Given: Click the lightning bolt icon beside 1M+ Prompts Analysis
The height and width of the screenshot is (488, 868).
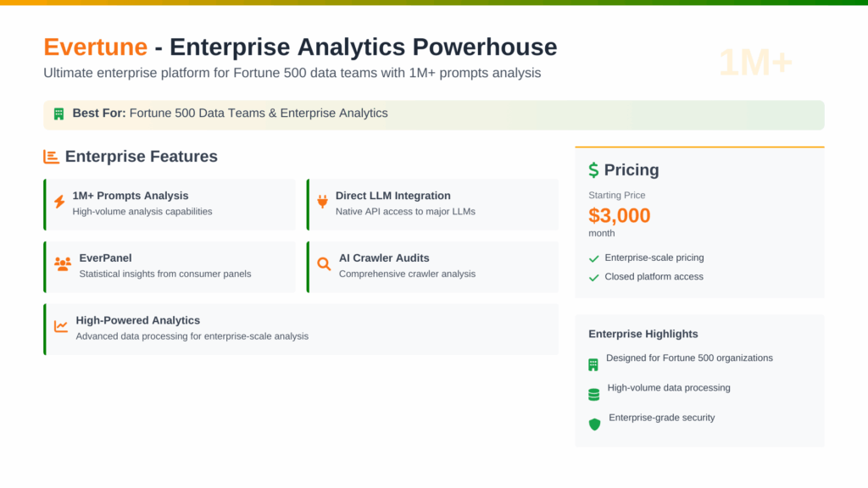Looking at the screenshot, I should 59,202.
